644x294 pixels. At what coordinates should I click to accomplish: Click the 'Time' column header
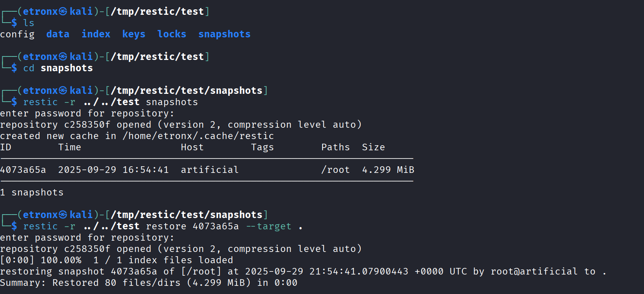pos(70,147)
